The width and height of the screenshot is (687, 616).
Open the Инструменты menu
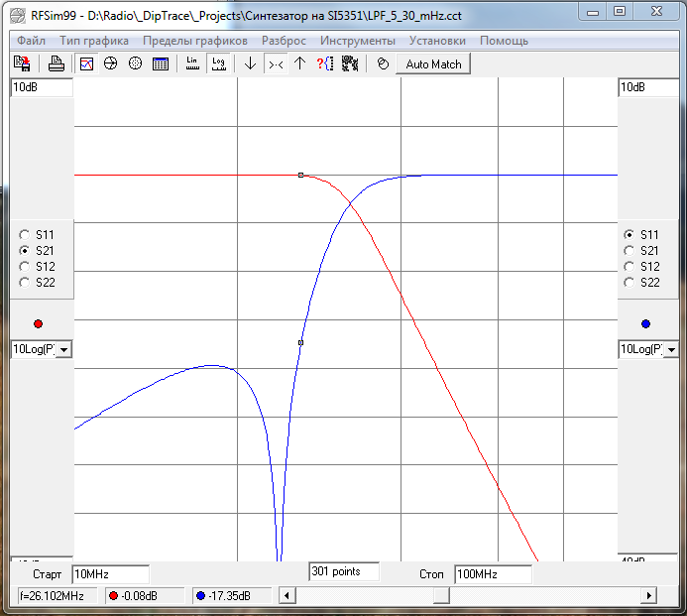(358, 41)
